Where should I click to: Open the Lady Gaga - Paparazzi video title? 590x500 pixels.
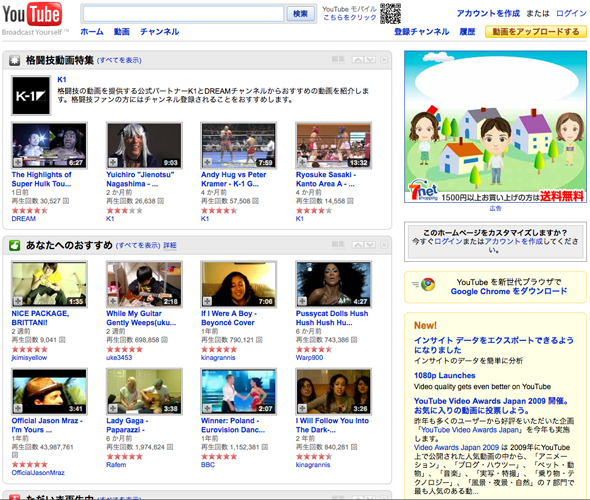pos(127,425)
